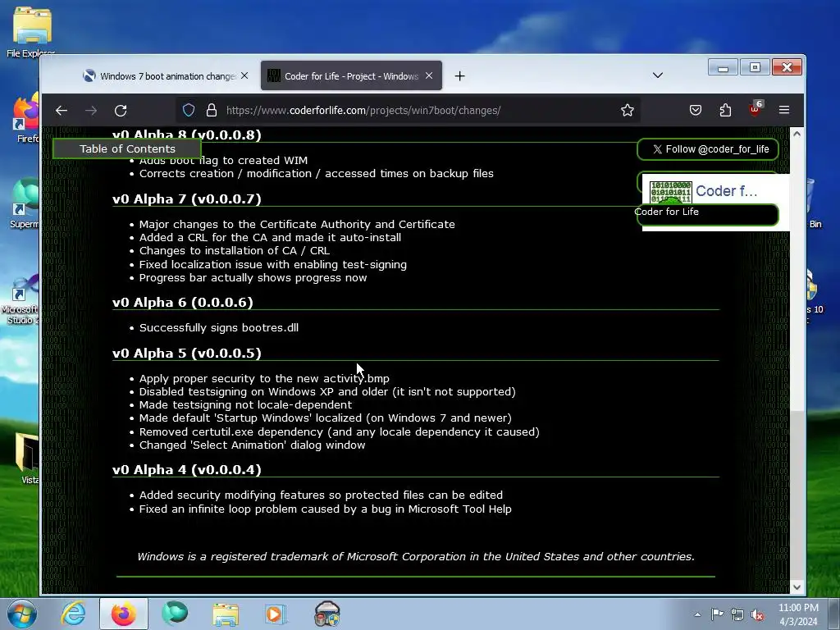
Task: Open the Coder f... profile widget link
Action: [x=727, y=190]
